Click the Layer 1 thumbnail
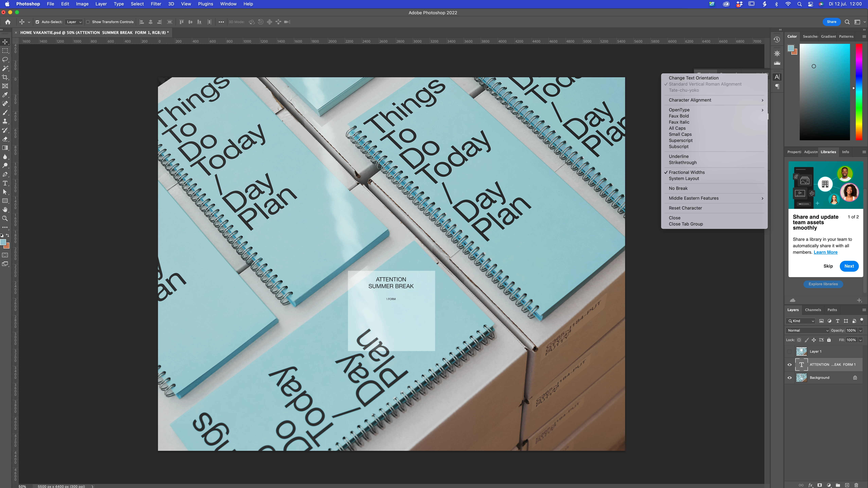Screen dimensions: 868x488 click(x=801, y=351)
